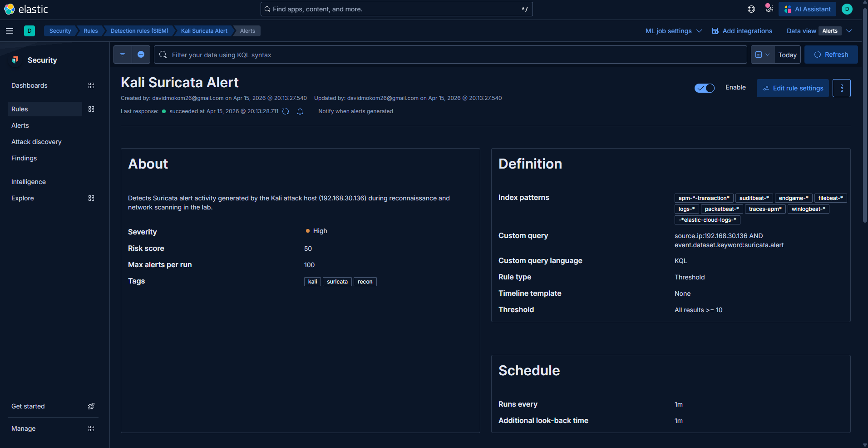Click the Add integrations icon

(x=715, y=31)
